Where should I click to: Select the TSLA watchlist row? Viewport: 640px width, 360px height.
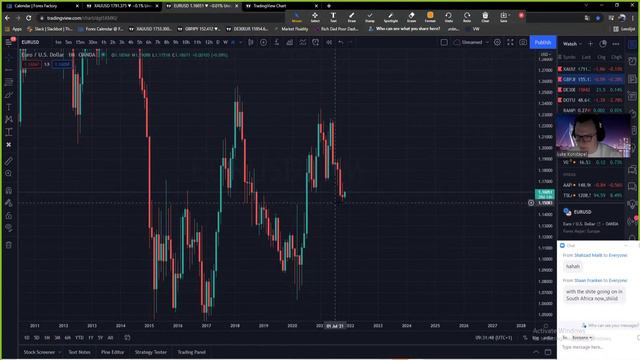(x=591, y=196)
